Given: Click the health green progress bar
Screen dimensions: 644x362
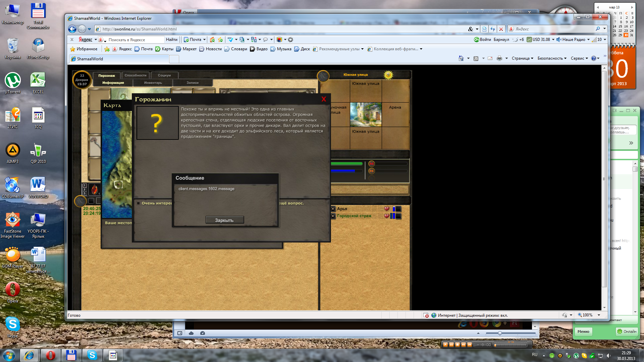Looking at the screenshot, I should tap(346, 164).
